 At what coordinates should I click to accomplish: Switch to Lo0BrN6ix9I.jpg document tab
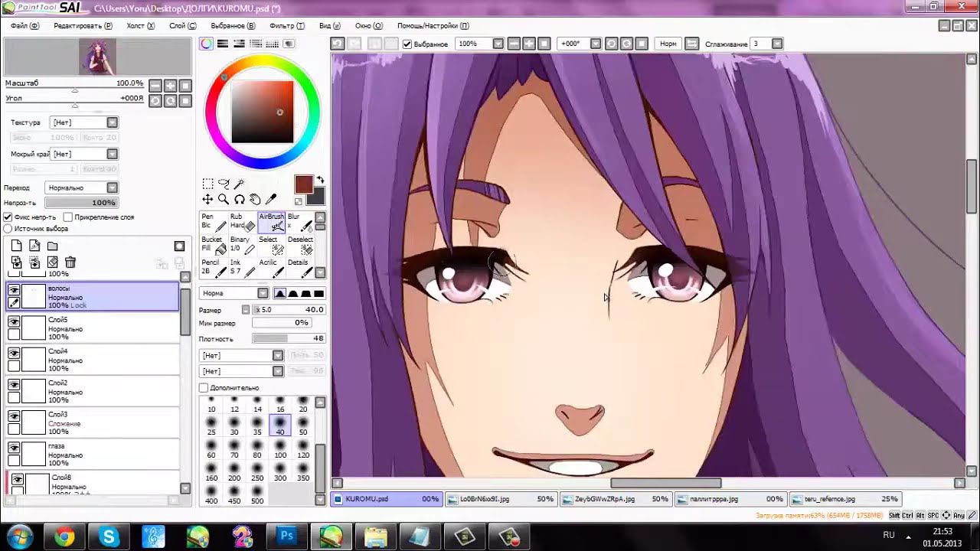tap(501, 499)
